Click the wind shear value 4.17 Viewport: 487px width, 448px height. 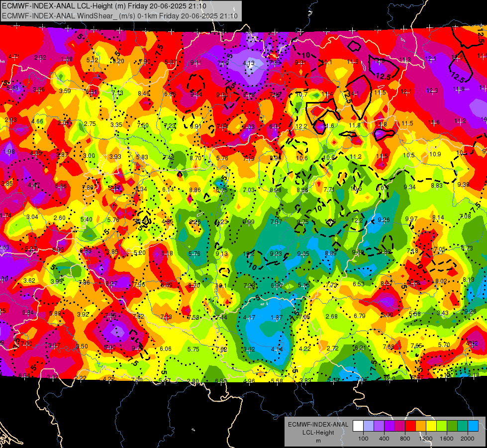pyautogui.click(x=249, y=318)
